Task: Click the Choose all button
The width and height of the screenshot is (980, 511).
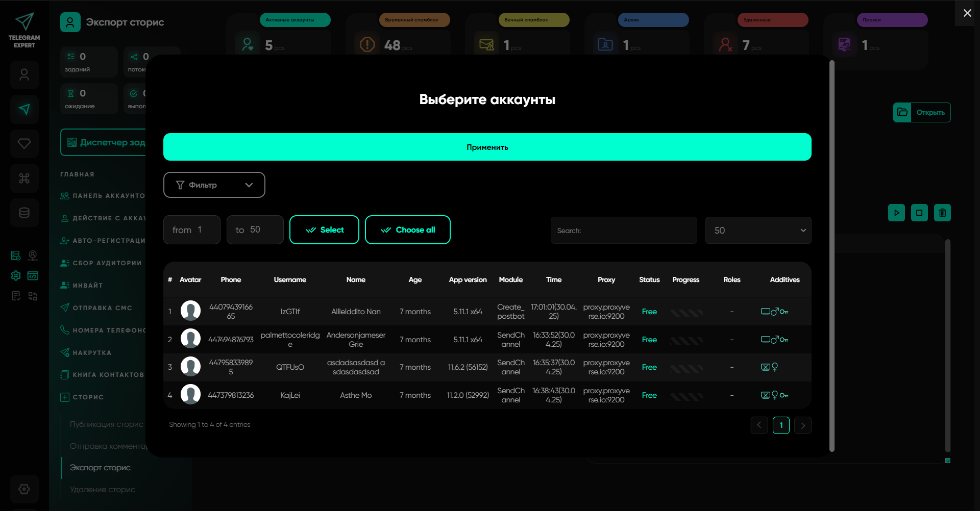Action: [x=407, y=230]
